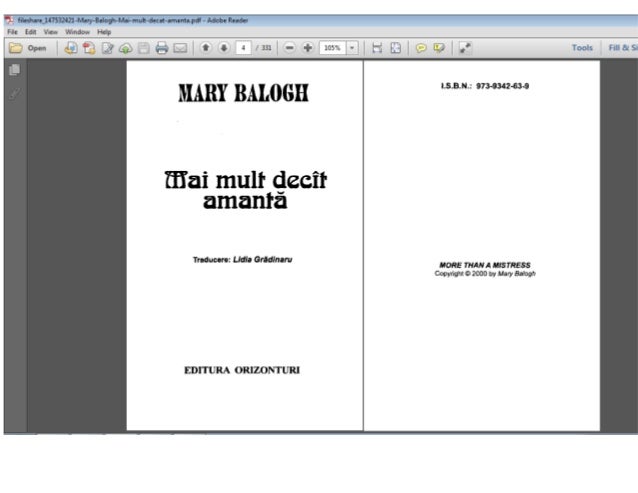Click the EDITURA ORIZONTURI publisher text
Image resolution: width=638 pixels, height=493 pixels.
click(242, 370)
